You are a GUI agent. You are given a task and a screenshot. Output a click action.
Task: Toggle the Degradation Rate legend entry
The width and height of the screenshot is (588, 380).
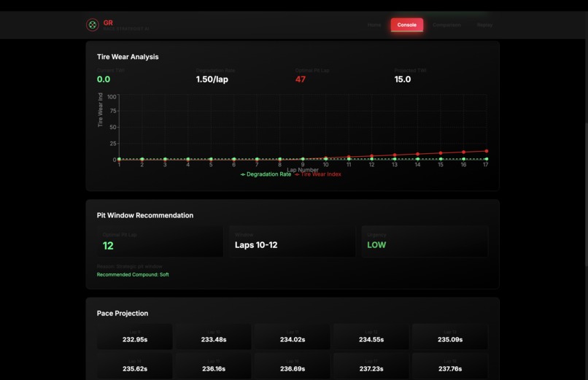[x=266, y=174]
